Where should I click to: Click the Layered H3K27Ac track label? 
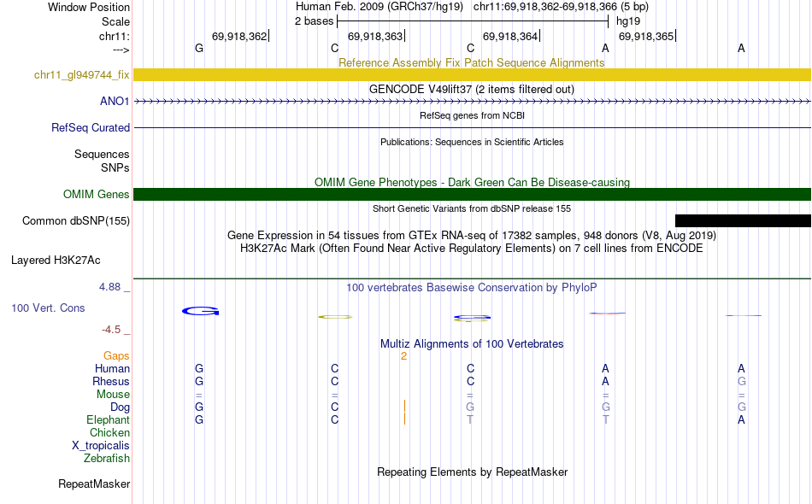click(x=56, y=261)
